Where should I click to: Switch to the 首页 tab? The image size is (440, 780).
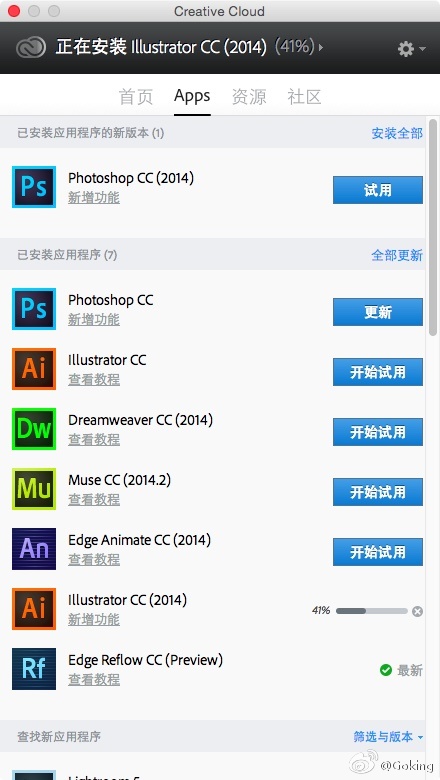tap(136, 97)
